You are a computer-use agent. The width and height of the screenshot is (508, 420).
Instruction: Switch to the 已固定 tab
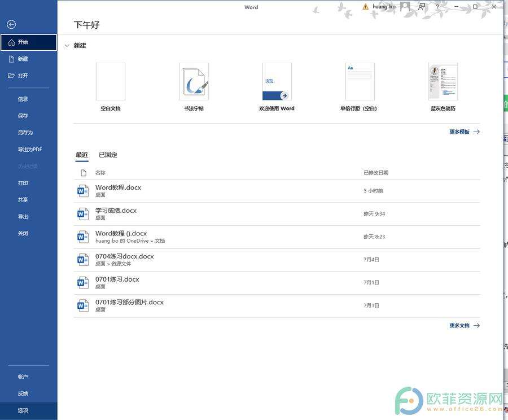(108, 155)
